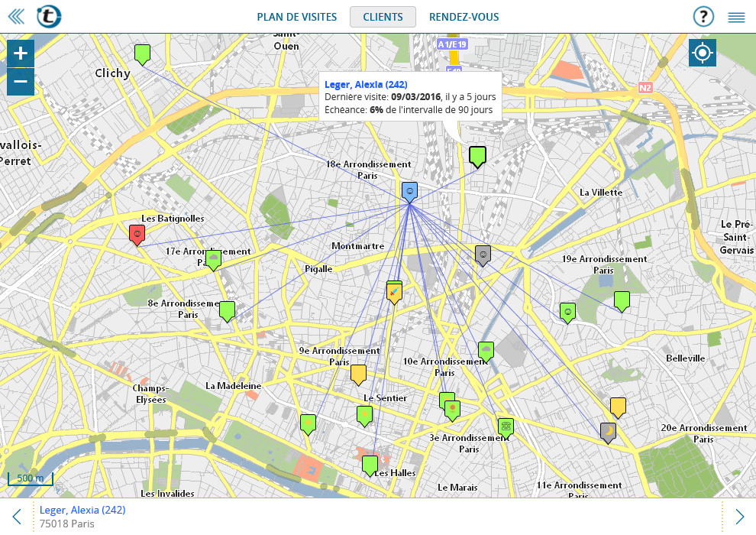This screenshot has height=535, width=756.
Task: Click the gray marker in 19e Arrondissement
Action: [483, 255]
